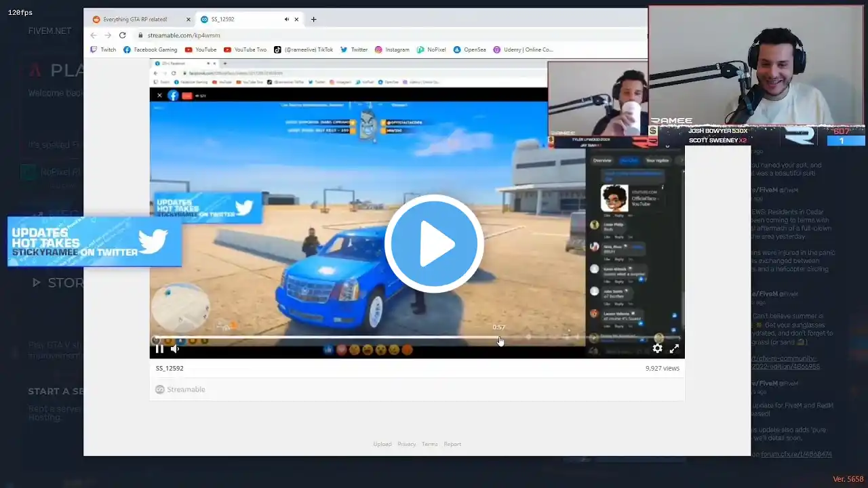
Task: Enter fullscreen on the Streamable player
Action: [674, 348]
